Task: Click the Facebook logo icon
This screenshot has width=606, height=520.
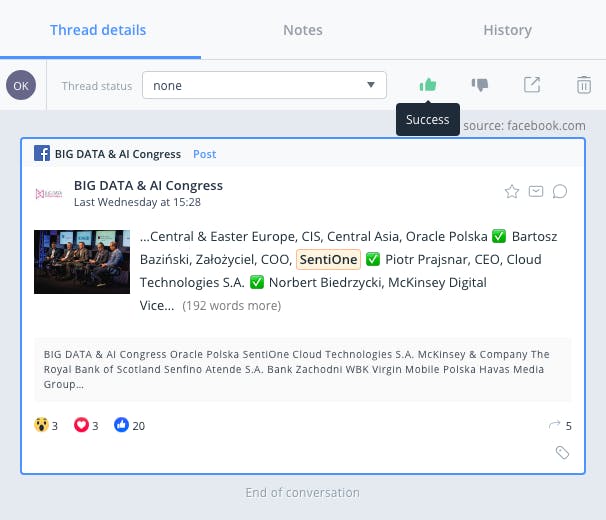Action: [42, 153]
